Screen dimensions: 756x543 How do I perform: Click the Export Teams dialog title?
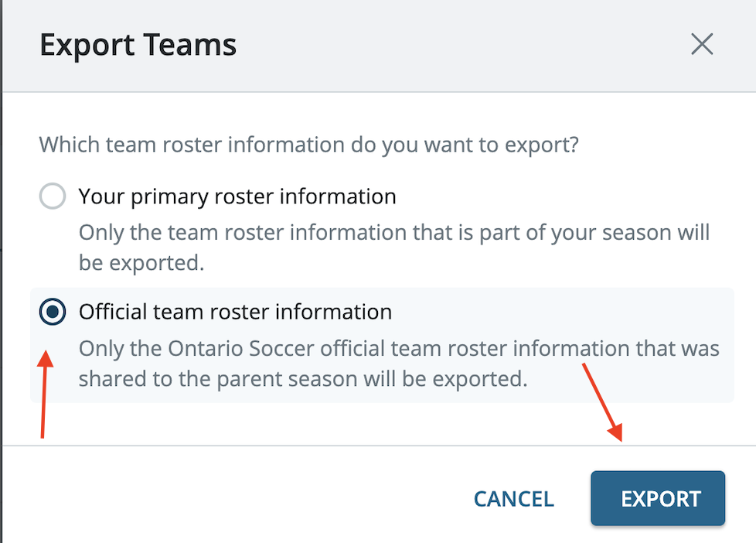tap(138, 44)
